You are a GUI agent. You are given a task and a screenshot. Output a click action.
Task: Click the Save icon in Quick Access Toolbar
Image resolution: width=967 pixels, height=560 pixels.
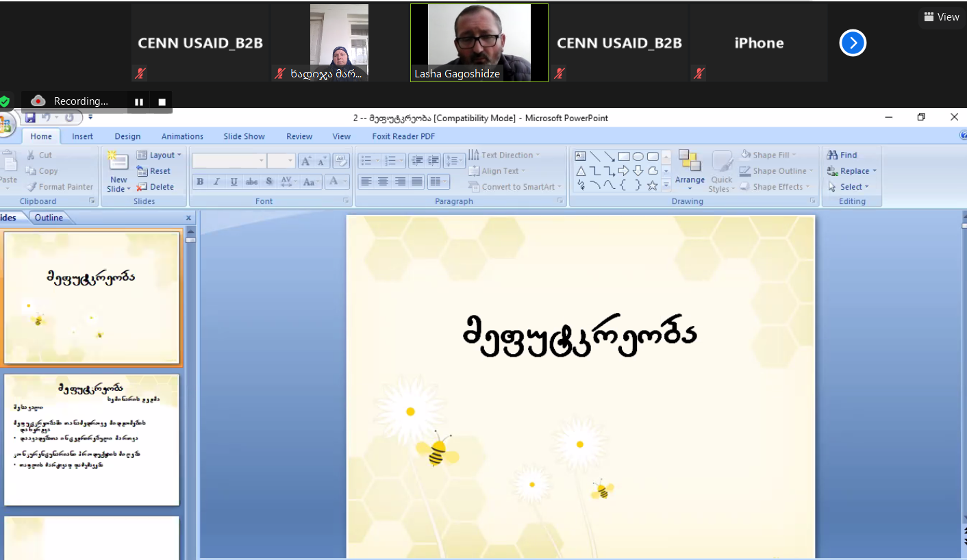(30, 118)
